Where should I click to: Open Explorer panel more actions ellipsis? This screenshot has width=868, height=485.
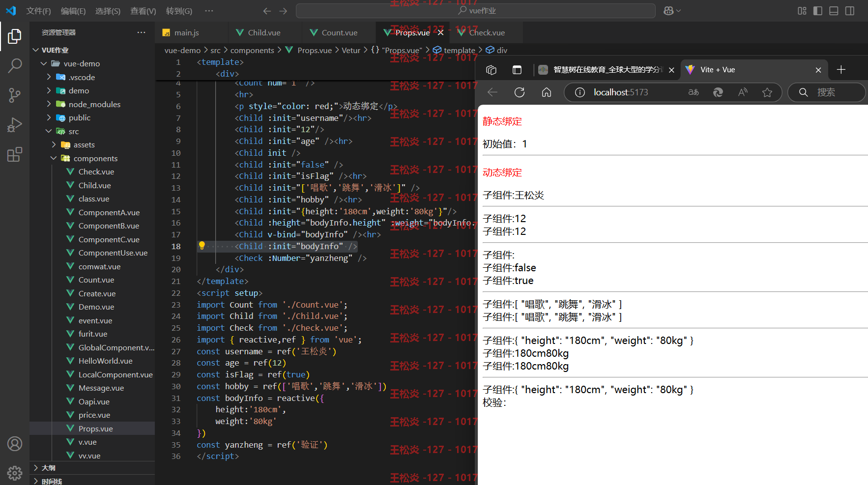(x=142, y=32)
